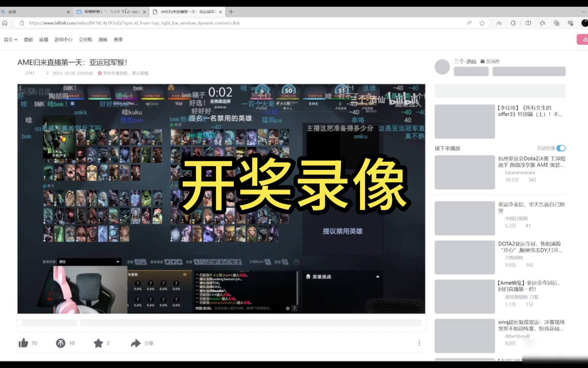This screenshot has width=588, height=368.
Task: Switch to the 必应 browser tab
Action: click(x=35, y=12)
